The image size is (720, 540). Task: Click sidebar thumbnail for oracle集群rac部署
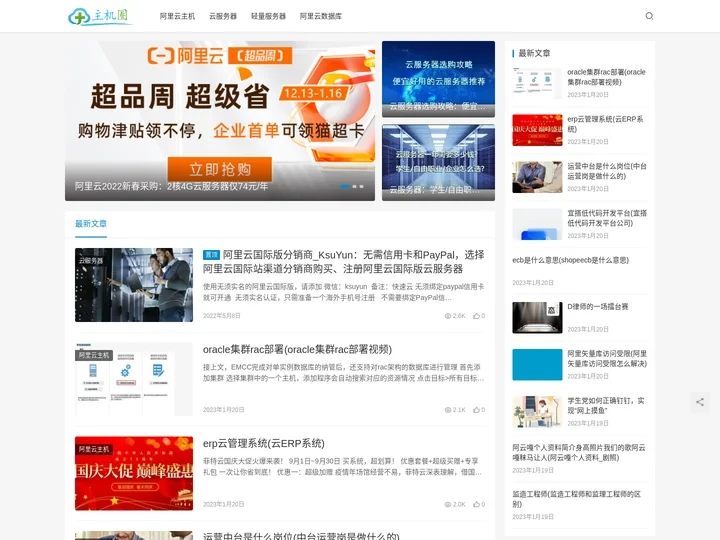click(537, 83)
